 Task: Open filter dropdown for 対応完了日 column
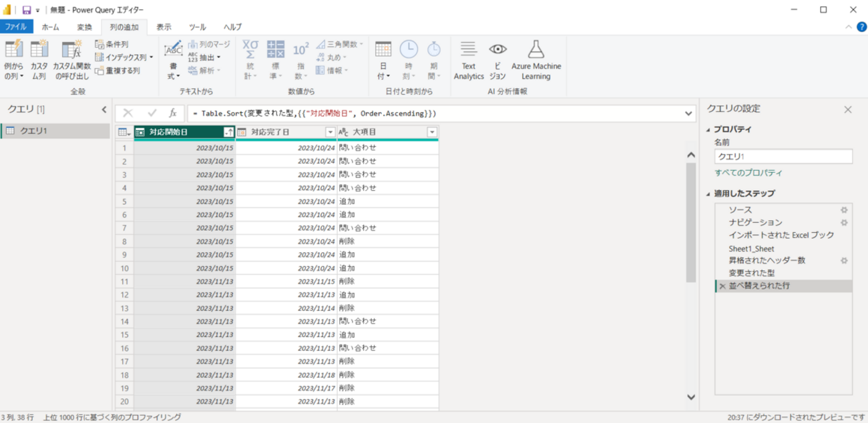click(330, 132)
